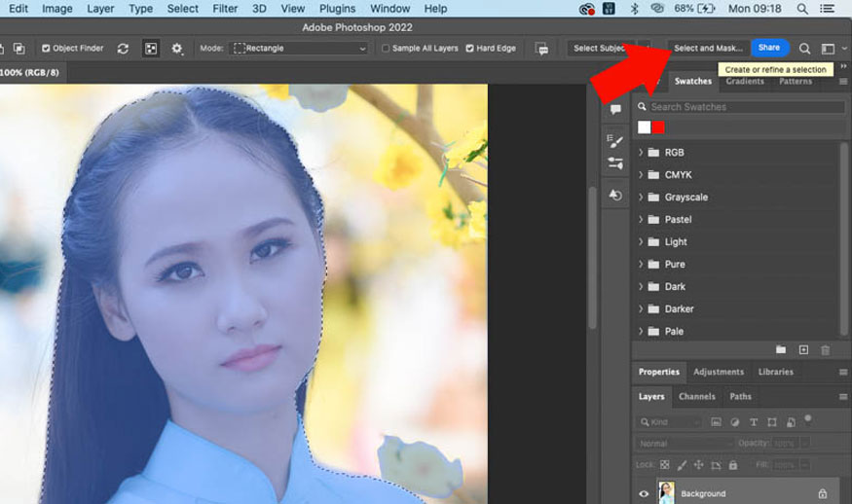The image size is (852, 504).
Task: Expand the Dark swatch folder
Action: coord(641,286)
